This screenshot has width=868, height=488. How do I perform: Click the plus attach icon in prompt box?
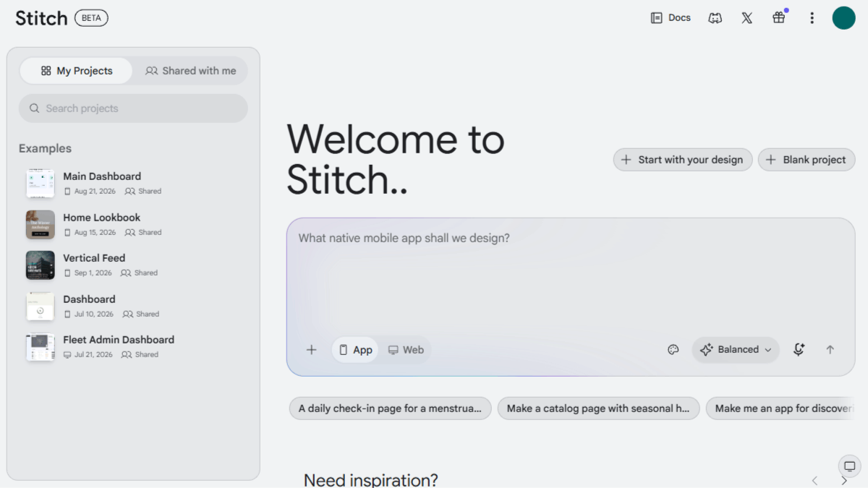click(x=312, y=350)
